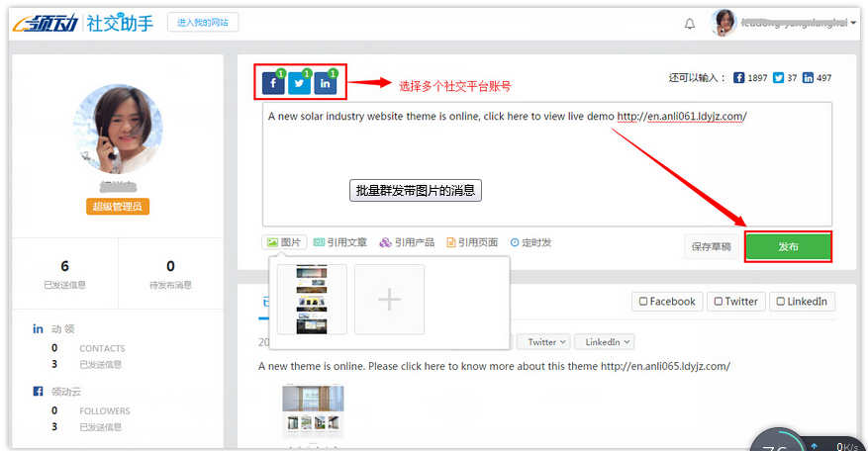Click the green 发布 publish button

click(788, 246)
